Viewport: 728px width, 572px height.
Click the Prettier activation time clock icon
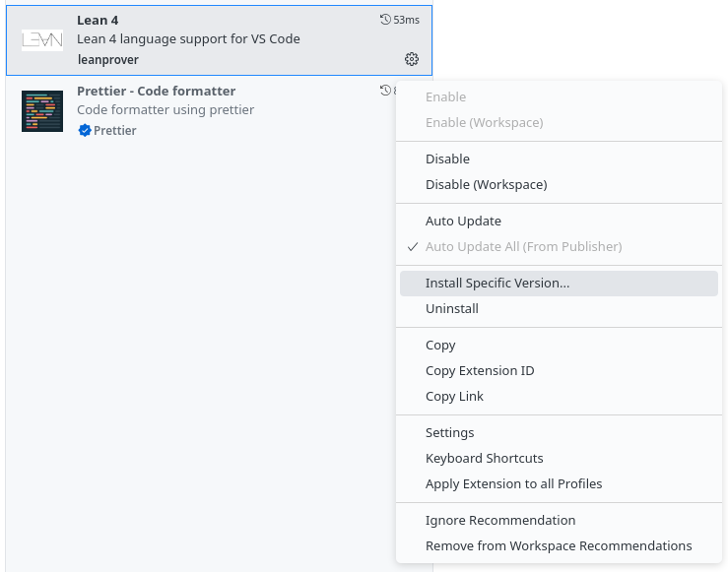pyautogui.click(x=385, y=90)
